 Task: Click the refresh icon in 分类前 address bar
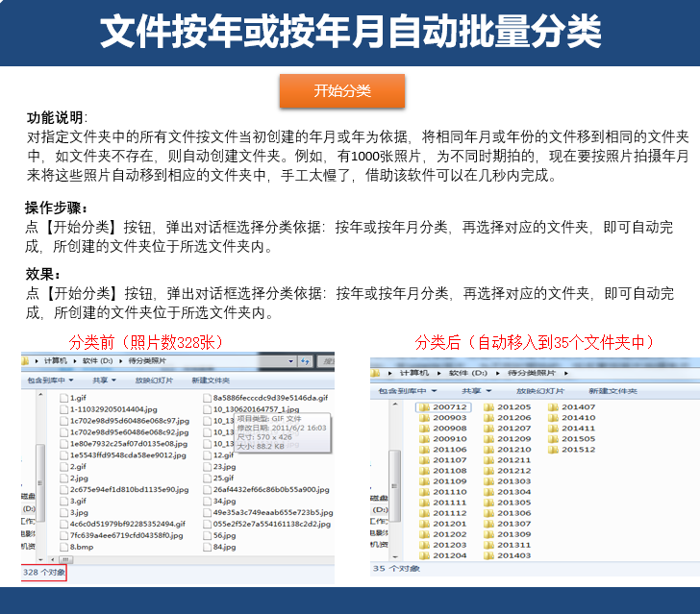point(306,361)
